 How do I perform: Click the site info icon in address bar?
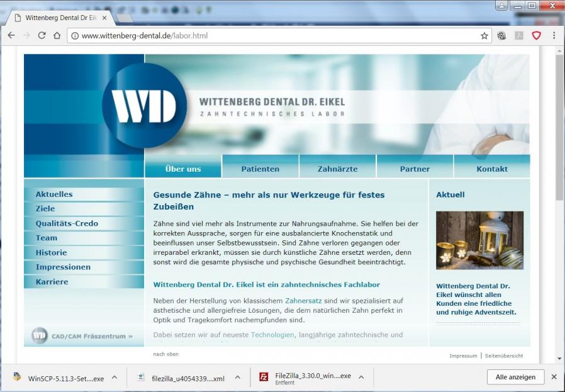[75, 36]
